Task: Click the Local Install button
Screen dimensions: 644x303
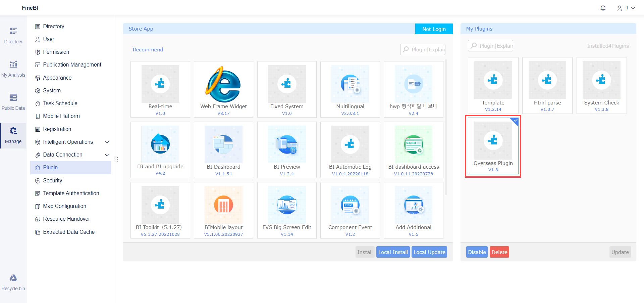Action: (x=393, y=252)
